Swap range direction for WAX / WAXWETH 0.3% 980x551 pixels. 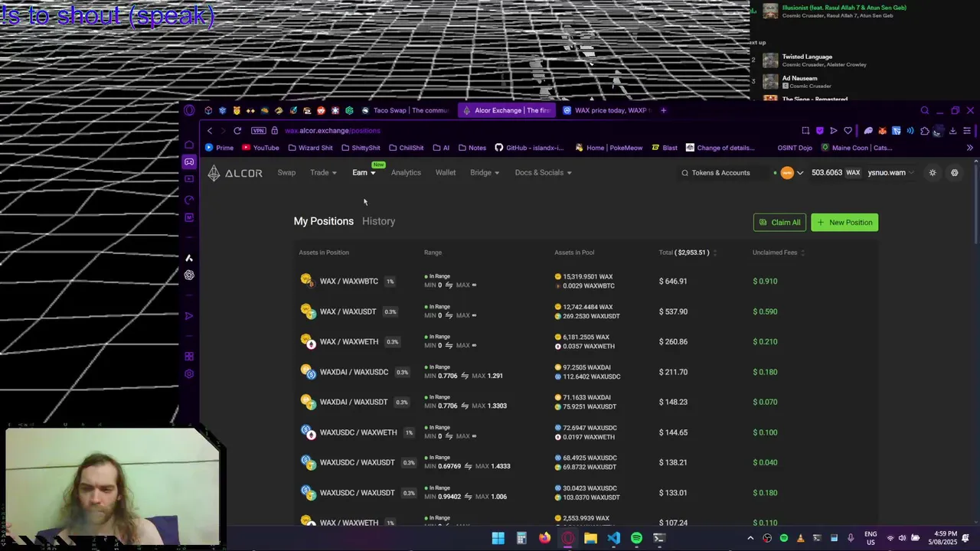pos(449,345)
